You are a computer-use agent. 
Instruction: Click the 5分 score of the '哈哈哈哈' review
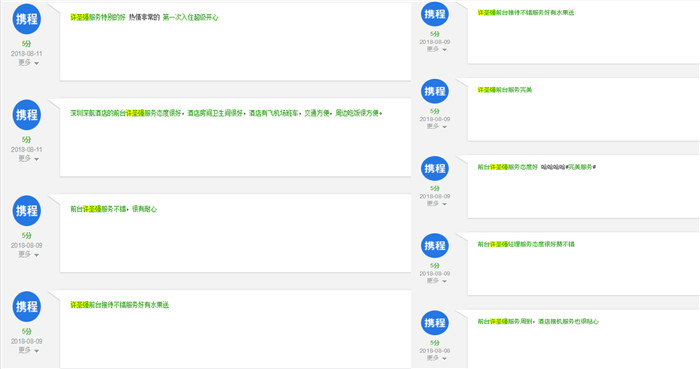tap(435, 188)
